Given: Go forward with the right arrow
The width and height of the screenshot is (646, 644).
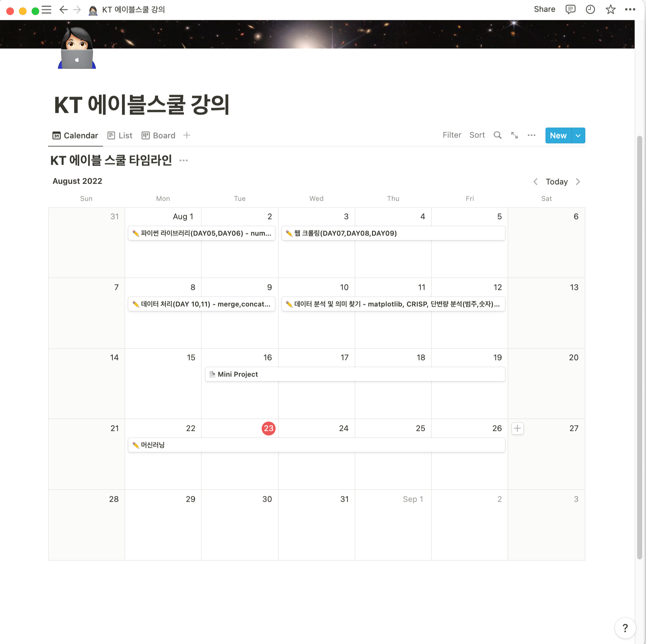Looking at the screenshot, I should pyautogui.click(x=77, y=10).
